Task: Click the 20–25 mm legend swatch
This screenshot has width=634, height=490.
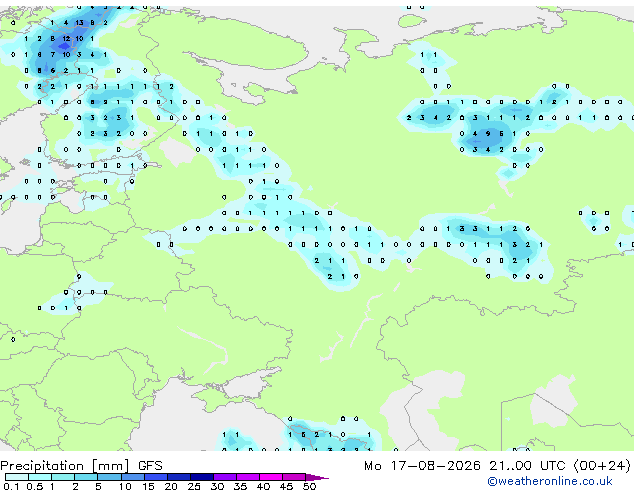Action: [x=179, y=477]
